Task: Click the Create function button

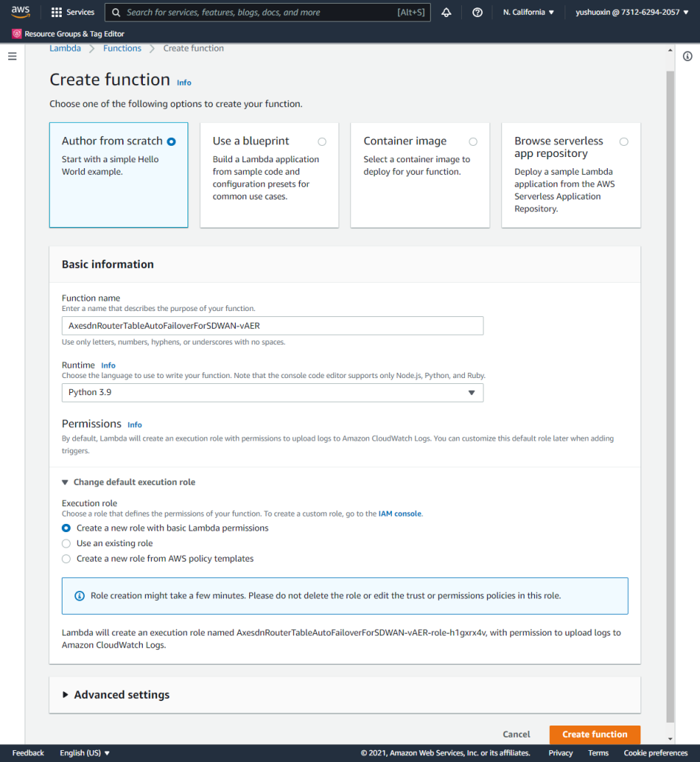Action: 594,734
